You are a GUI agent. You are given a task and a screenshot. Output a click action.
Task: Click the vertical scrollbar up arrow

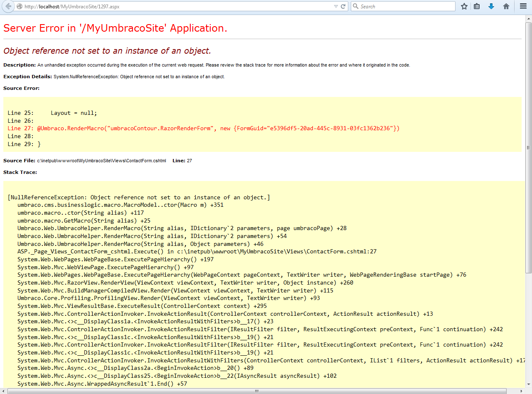[x=529, y=19]
